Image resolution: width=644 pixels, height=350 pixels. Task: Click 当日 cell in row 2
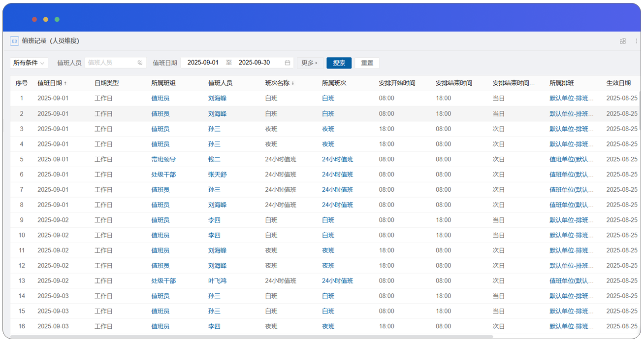499,114
